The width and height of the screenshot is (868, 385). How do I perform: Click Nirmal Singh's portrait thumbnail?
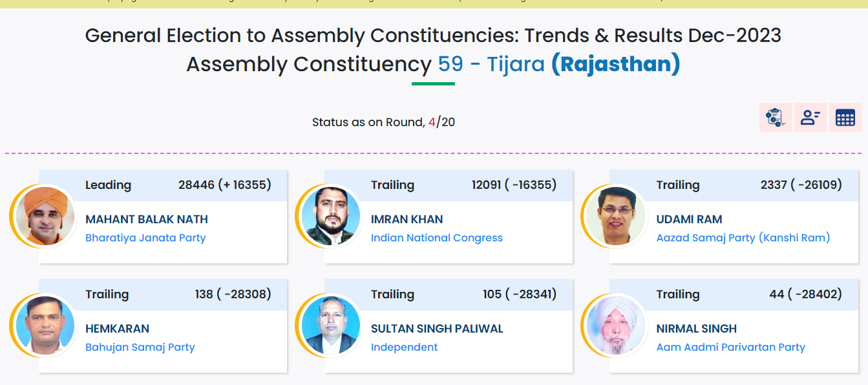tap(613, 325)
